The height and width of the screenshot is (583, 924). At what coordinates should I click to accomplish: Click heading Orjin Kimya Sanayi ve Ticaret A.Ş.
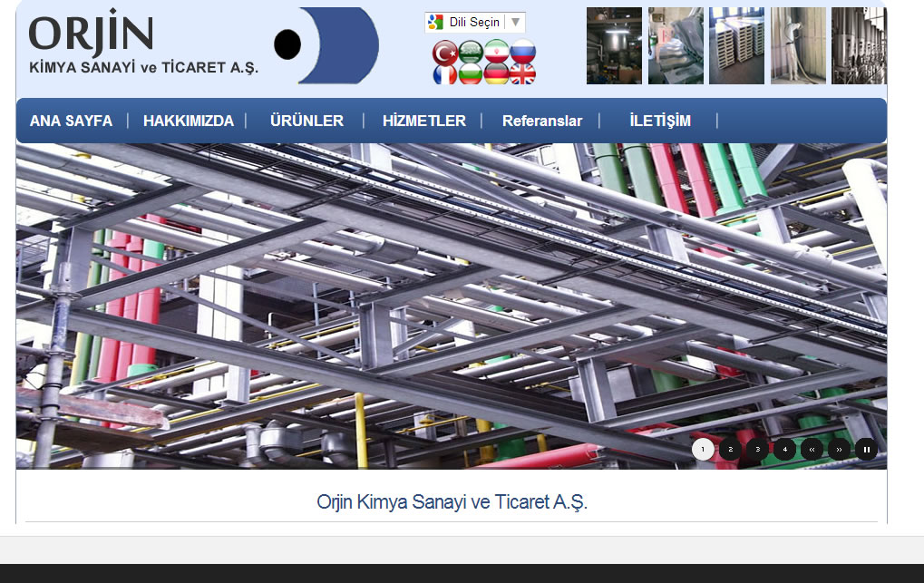452,502
